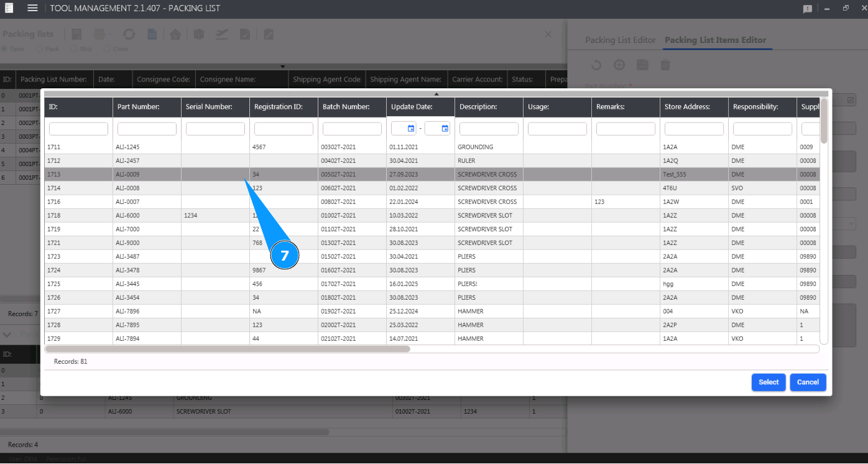Select the Ship radio button
Screen dimensions: 868x464
(74, 49)
